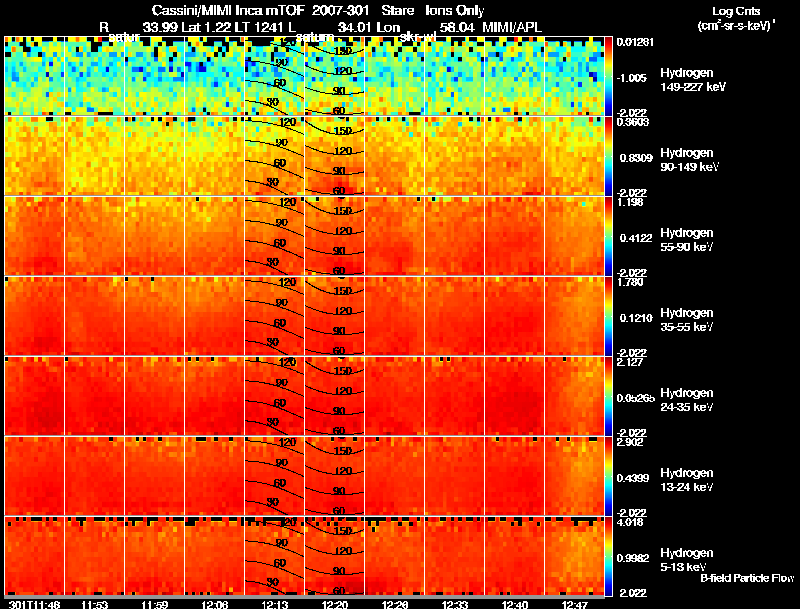The image size is (800, 609).
Task: Click the 12:40 time axis label
Action: pyautogui.click(x=515, y=604)
